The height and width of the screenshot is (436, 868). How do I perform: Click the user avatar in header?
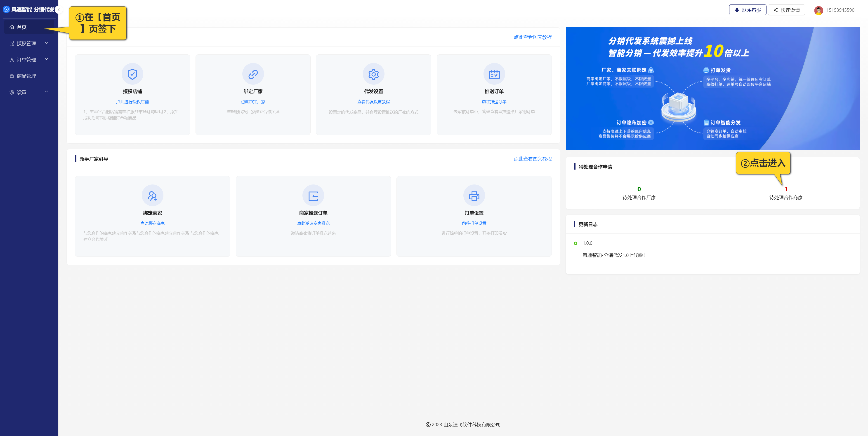coord(818,10)
